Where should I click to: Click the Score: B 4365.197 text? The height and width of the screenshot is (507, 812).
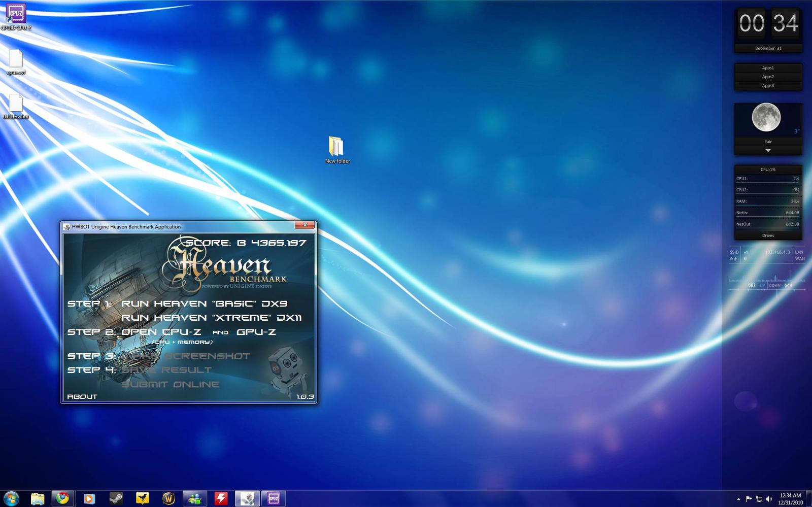[x=246, y=243]
